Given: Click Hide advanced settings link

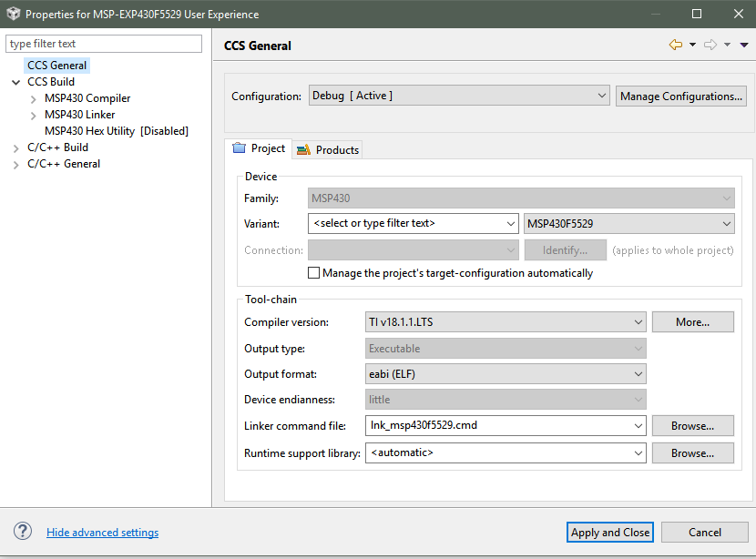Looking at the screenshot, I should pos(102,533).
